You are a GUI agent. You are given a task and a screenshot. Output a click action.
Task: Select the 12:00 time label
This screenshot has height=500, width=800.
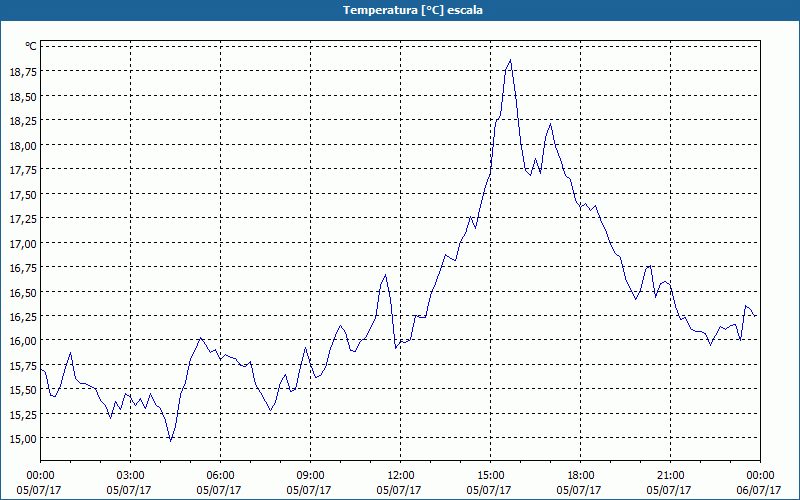pyautogui.click(x=401, y=476)
